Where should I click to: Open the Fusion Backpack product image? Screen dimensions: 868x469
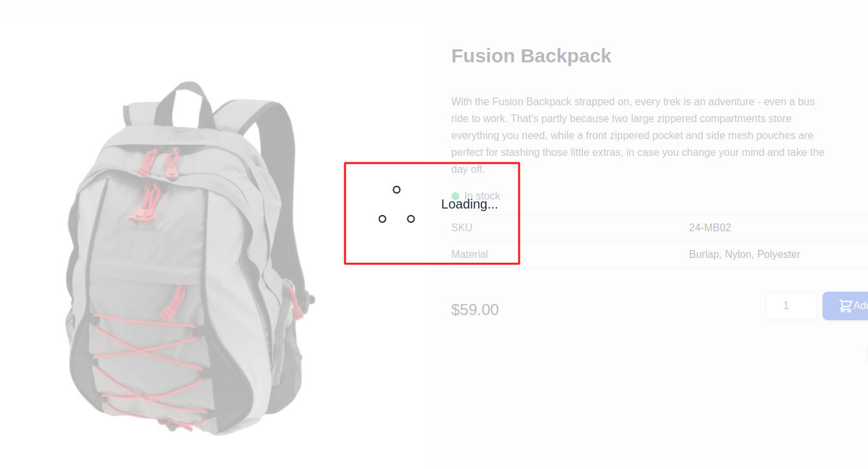188,260
